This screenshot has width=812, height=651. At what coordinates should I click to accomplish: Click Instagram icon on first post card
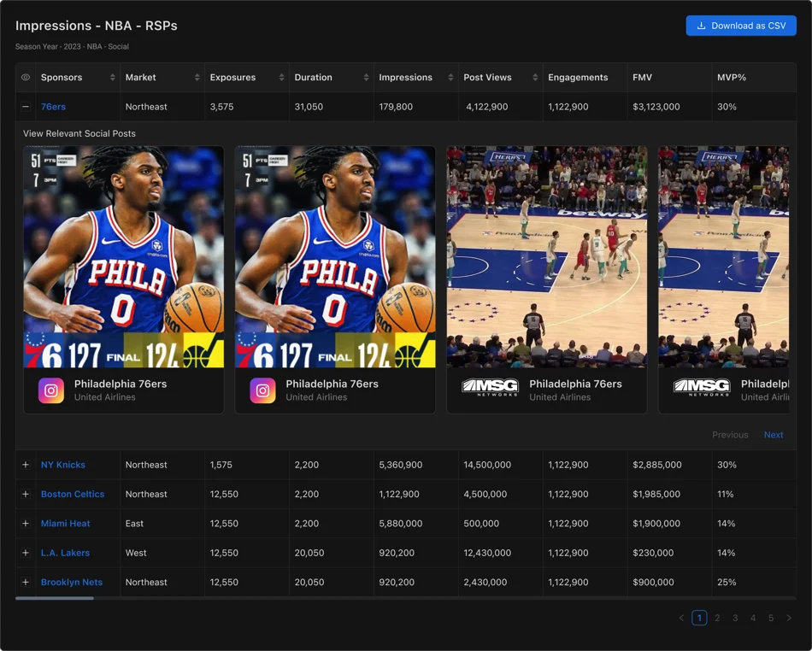(x=51, y=390)
